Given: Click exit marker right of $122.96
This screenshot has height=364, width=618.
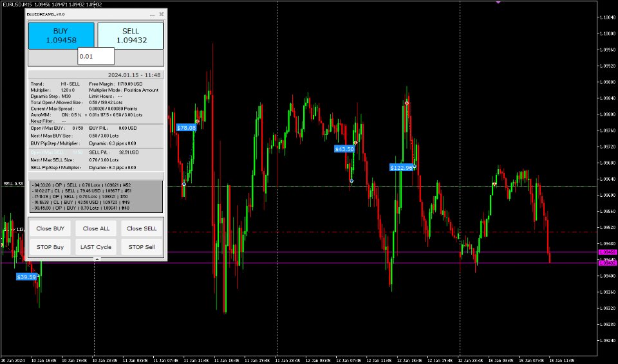Looking at the screenshot, I should 414,166.
